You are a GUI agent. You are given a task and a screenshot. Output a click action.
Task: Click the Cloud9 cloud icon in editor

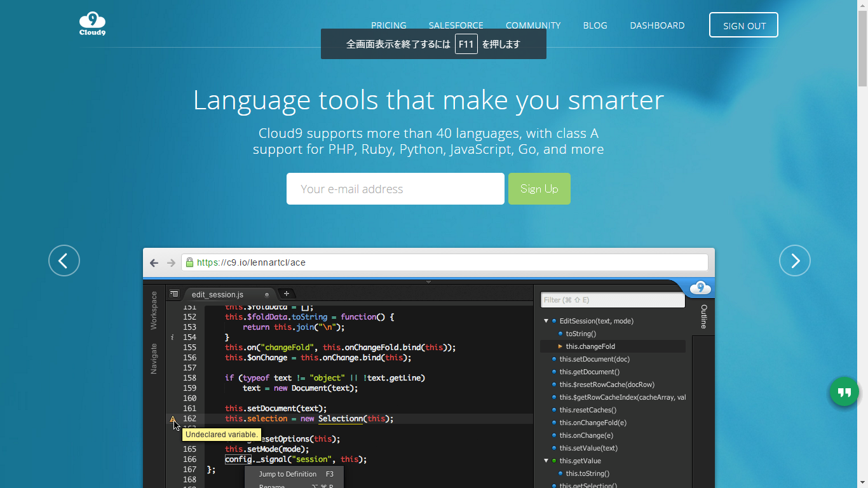700,288
